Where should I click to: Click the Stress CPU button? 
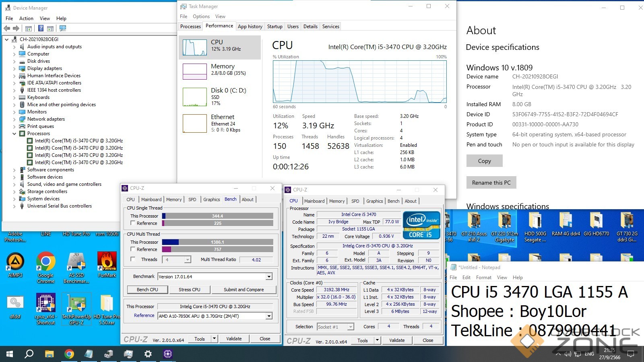click(x=190, y=290)
